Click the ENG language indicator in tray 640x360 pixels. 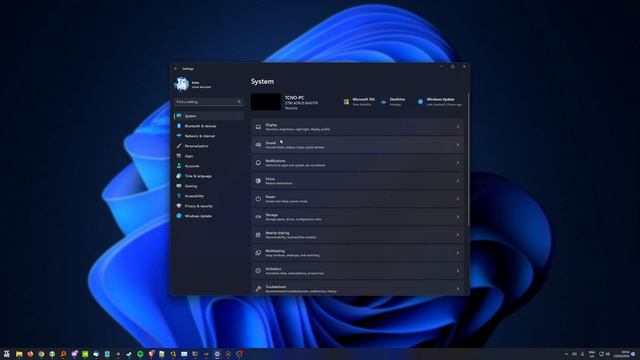(591, 354)
